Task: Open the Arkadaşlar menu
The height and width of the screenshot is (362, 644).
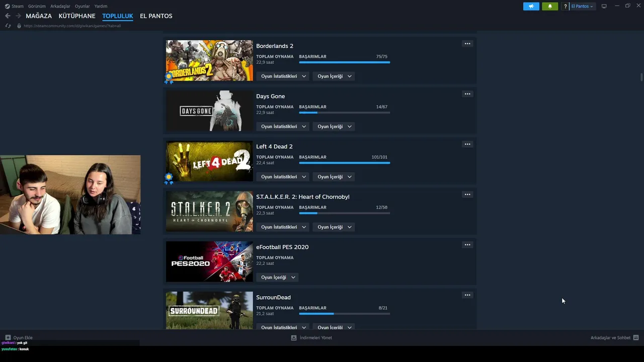Action: (60, 6)
